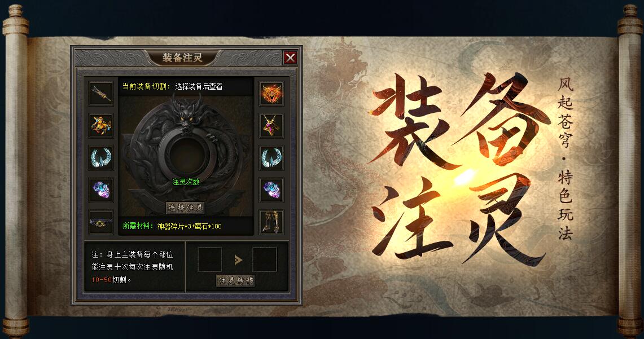
Task: Click the 注灵转移 transfer button
Action: tap(236, 281)
